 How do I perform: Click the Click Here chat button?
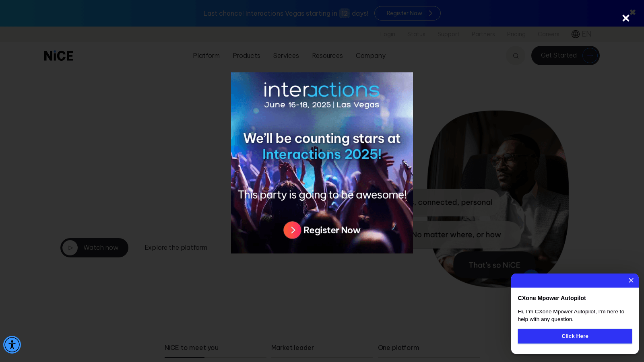[x=575, y=336]
